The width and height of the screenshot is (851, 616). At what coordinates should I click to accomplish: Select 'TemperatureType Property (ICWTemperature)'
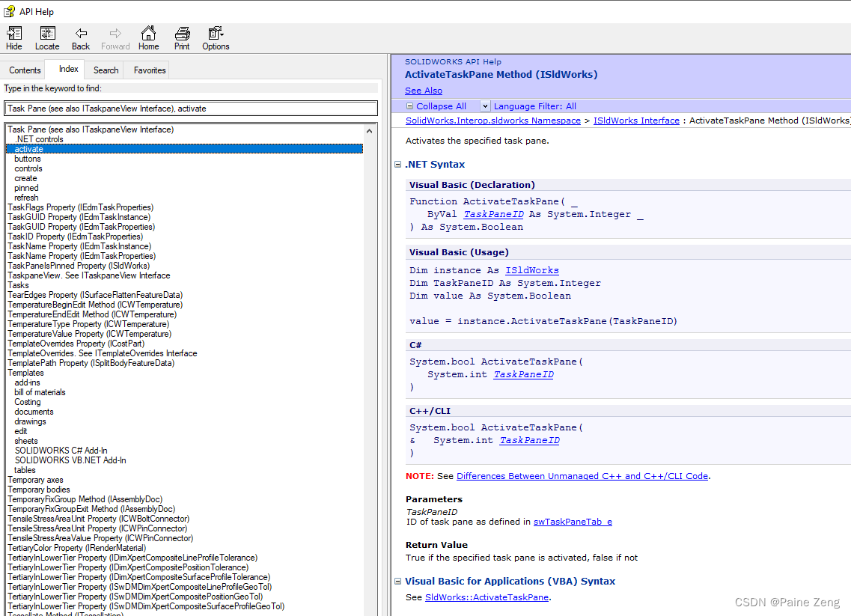88,325
